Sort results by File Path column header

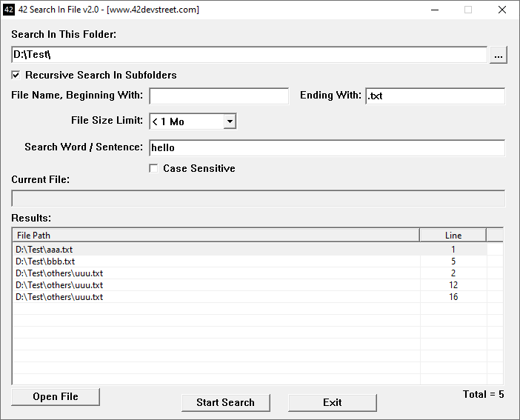coord(216,235)
